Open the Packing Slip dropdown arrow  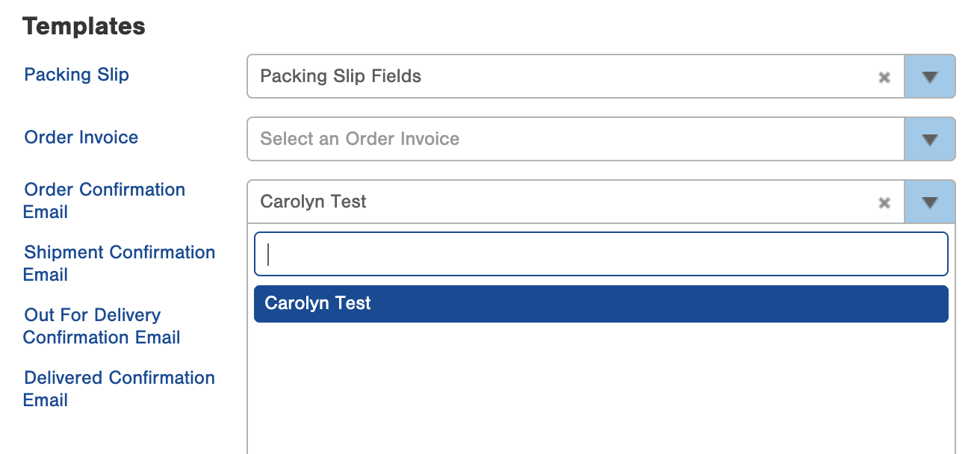point(929,76)
